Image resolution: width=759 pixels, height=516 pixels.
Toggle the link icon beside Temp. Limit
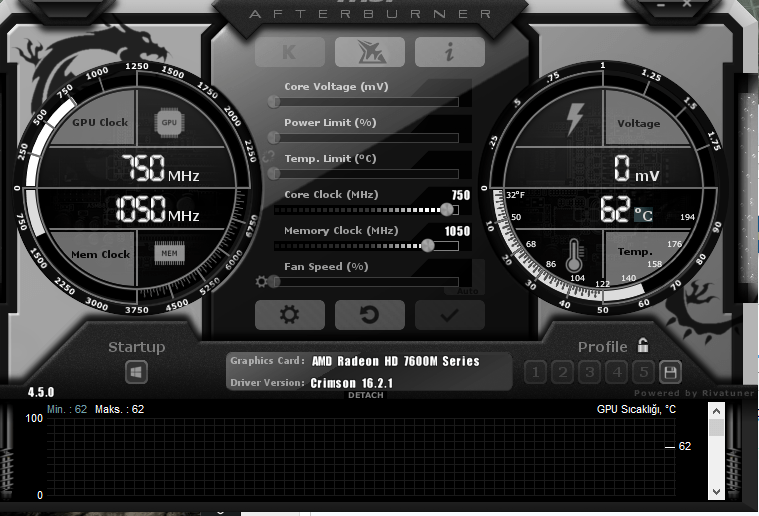[268, 157]
